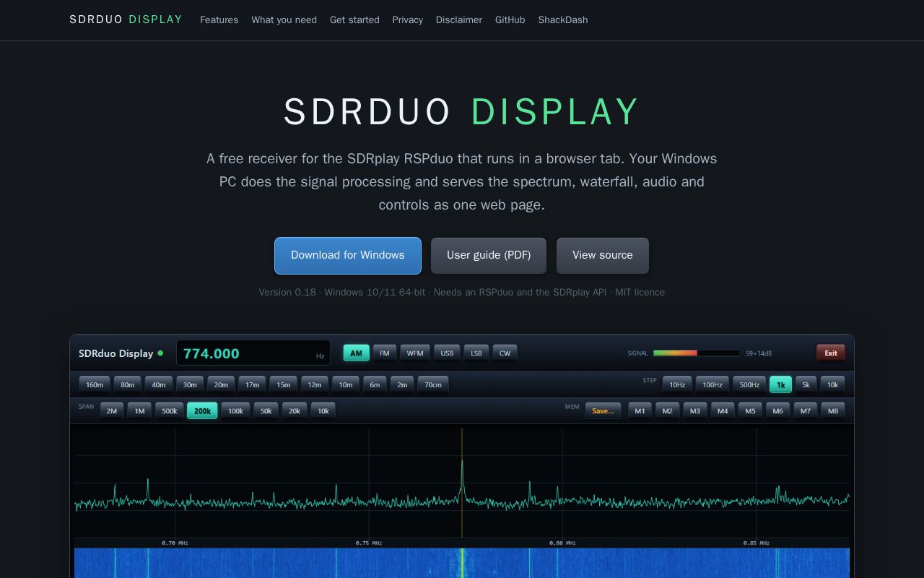Image resolution: width=924 pixels, height=578 pixels.
Task: Open the Get started nav link
Action: click(x=354, y=20)
